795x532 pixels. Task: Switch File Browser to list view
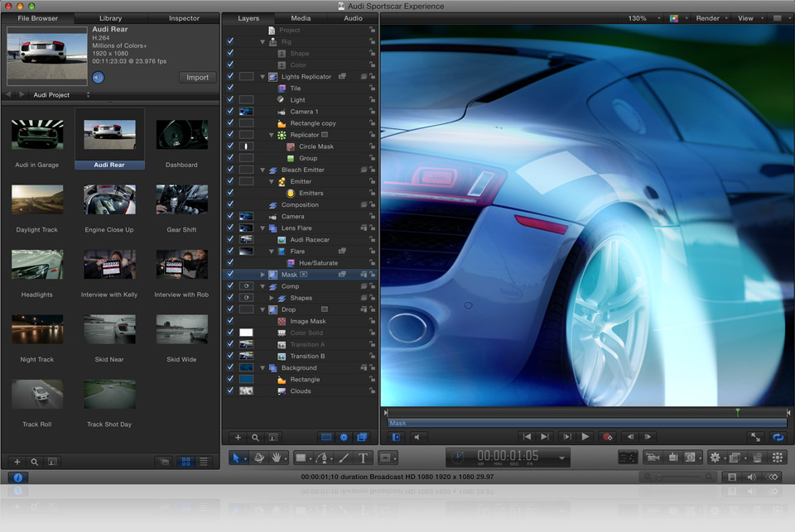point(204,462)
